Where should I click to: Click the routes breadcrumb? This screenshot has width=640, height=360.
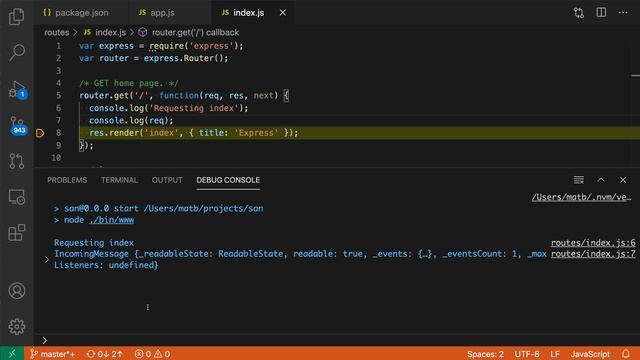57,32
